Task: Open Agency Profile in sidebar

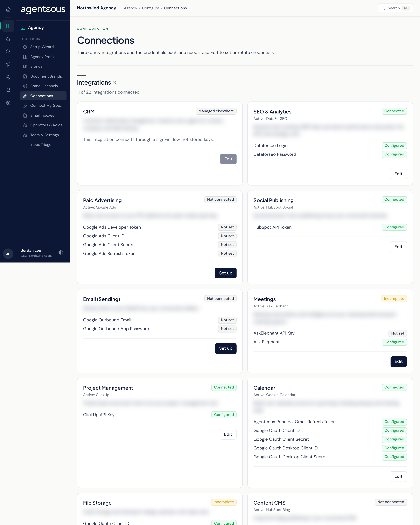Action: point(43,57)
